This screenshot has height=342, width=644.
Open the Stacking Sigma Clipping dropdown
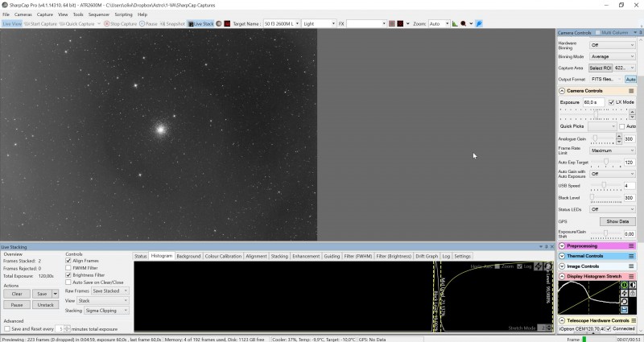tap(106, 311)
